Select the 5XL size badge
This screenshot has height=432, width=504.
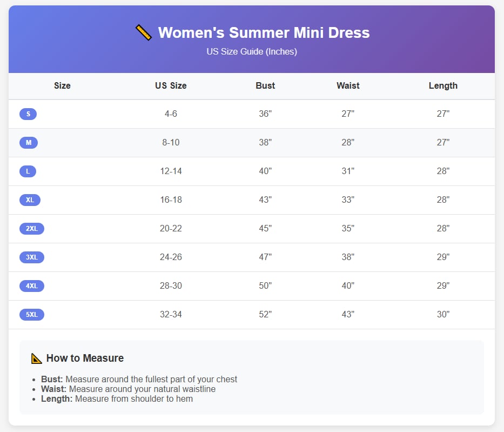32,314
